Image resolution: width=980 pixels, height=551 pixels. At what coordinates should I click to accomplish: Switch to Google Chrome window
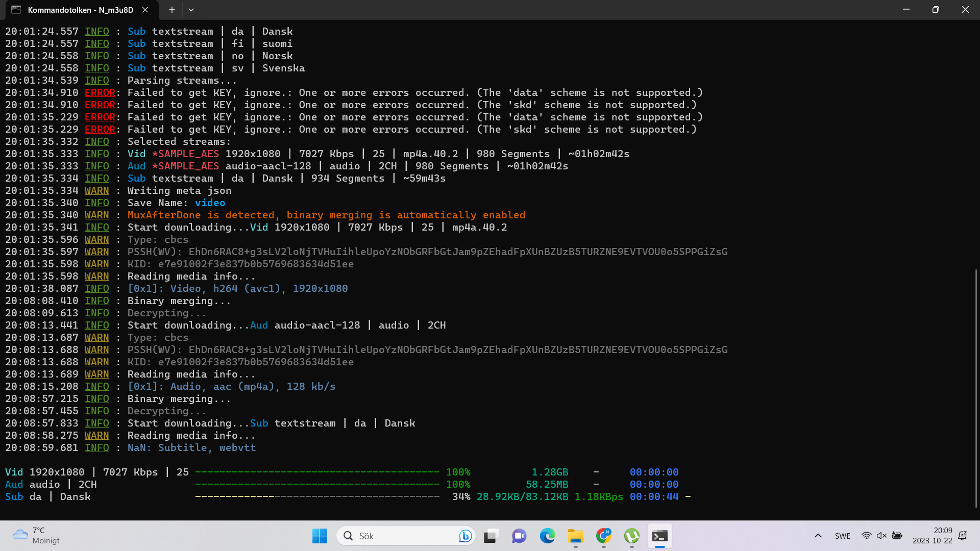[x=603, y=536]
